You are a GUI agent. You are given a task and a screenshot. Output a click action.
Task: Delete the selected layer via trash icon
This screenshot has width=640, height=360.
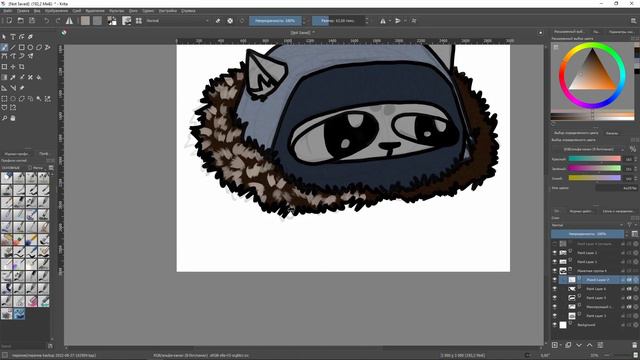click(635, 345)
